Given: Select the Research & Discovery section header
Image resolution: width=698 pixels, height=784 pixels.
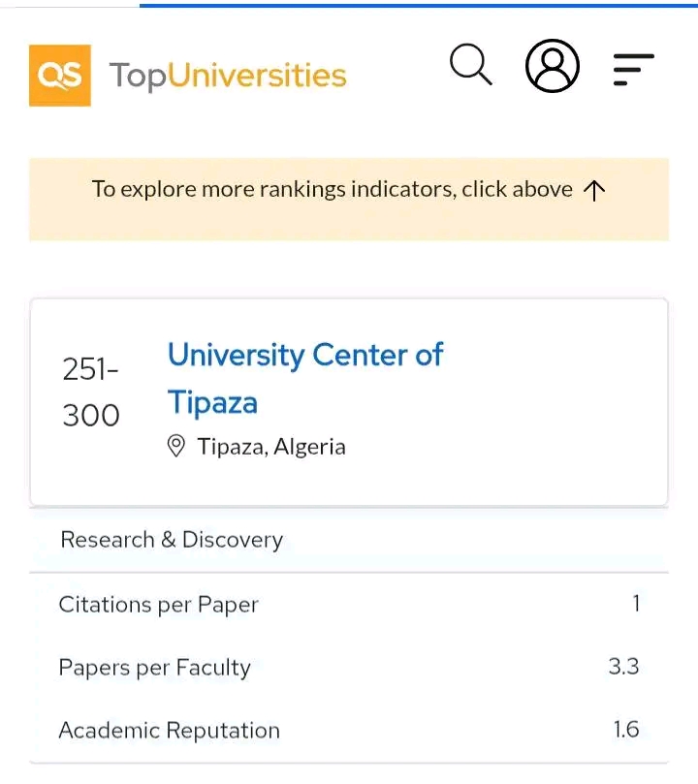Looking at the screenshot, I should [172, 540].
